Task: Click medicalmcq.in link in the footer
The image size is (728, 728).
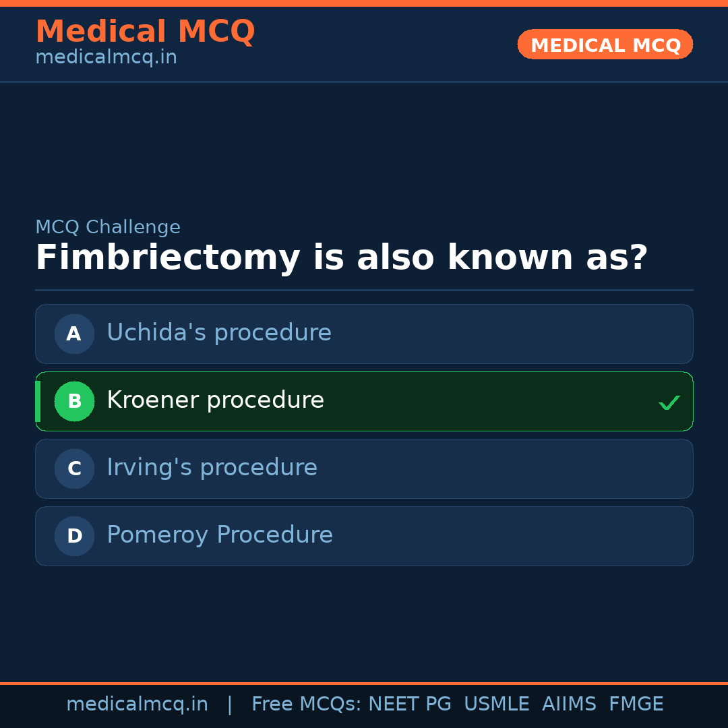Action: click(137, 704)
